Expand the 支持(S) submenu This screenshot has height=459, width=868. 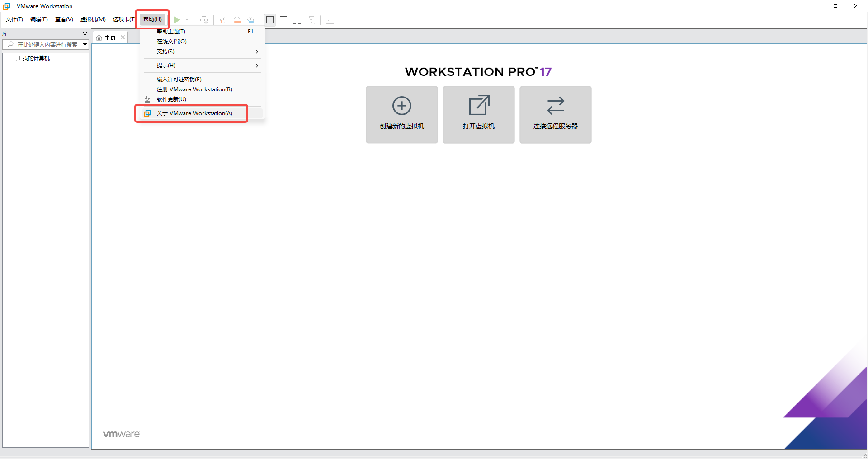[x=203, y=52]
